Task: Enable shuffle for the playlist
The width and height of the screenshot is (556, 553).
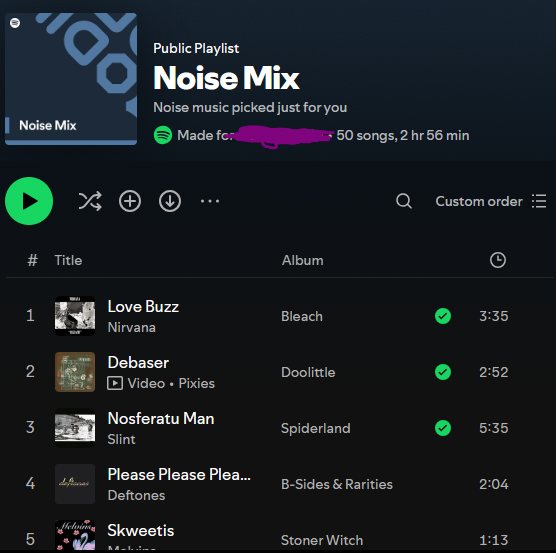Action: [90, 201]
